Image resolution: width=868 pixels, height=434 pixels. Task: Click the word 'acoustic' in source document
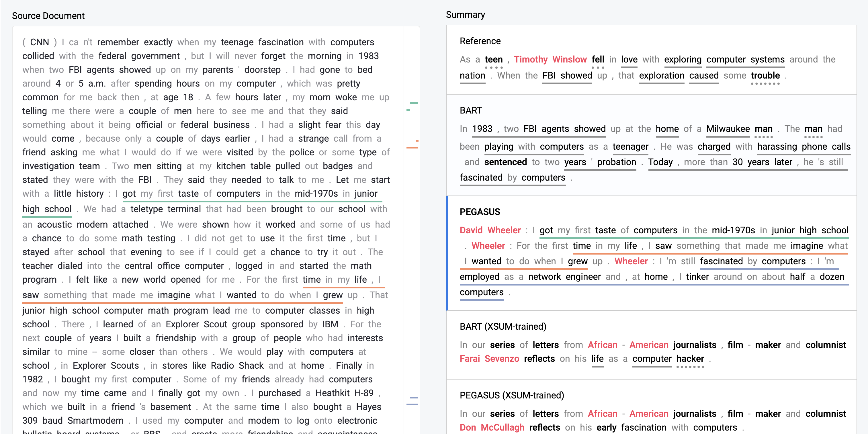54,224
